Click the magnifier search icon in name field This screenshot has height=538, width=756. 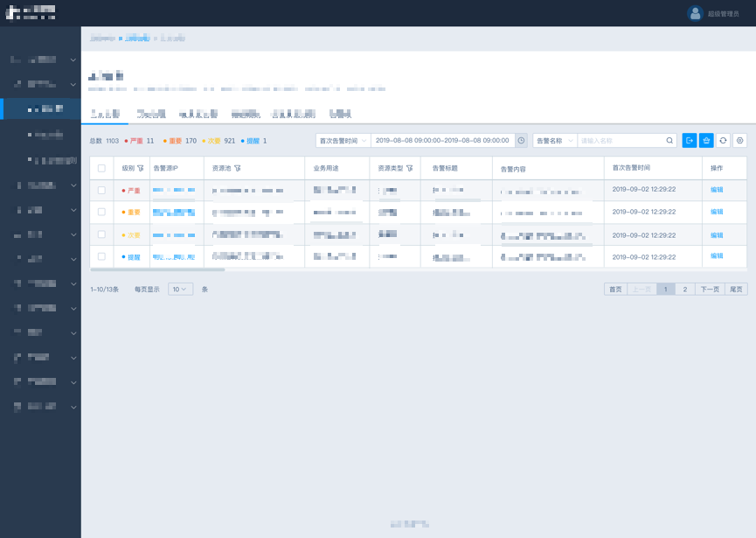coord(669,141)
